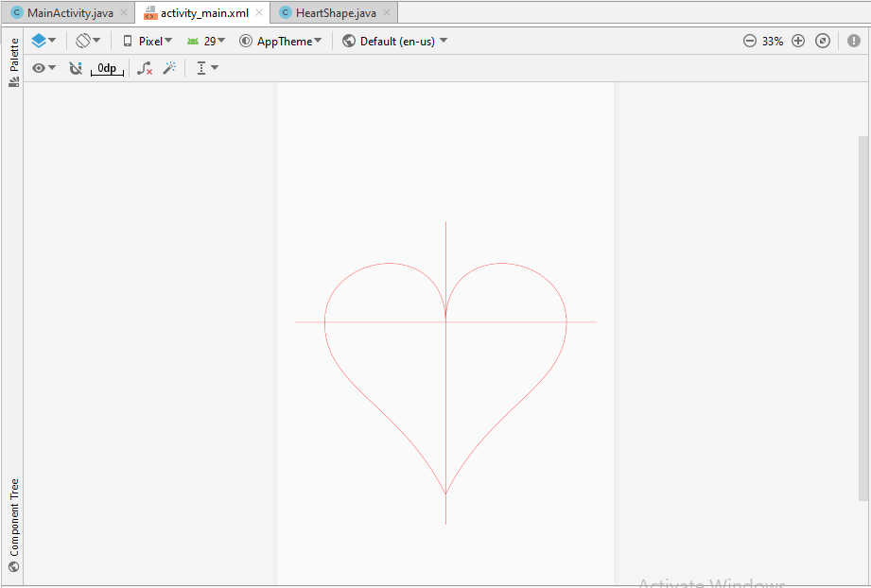Close the MainActivity.java tab

click(x=124, y=12)
